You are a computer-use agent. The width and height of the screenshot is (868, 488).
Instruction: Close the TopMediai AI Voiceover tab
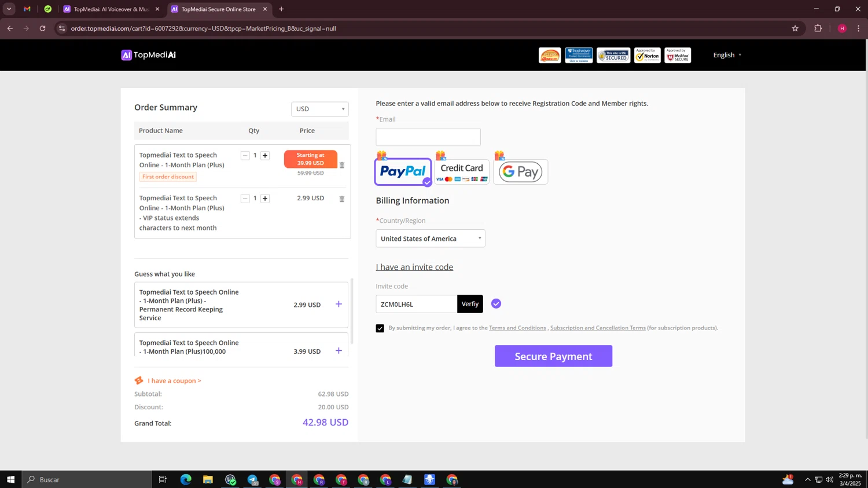(157, 9)
